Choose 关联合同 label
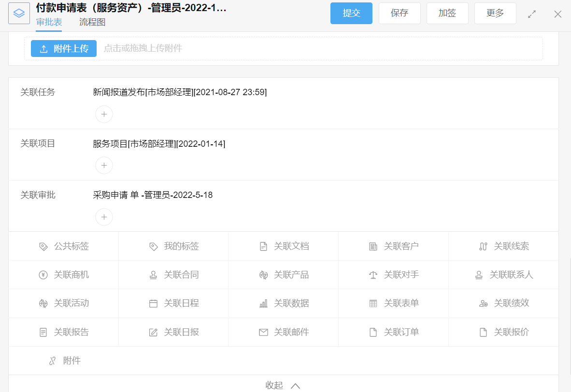Viewport: 571px width, 392px height. pyautogui.click(x=181, y=275)
